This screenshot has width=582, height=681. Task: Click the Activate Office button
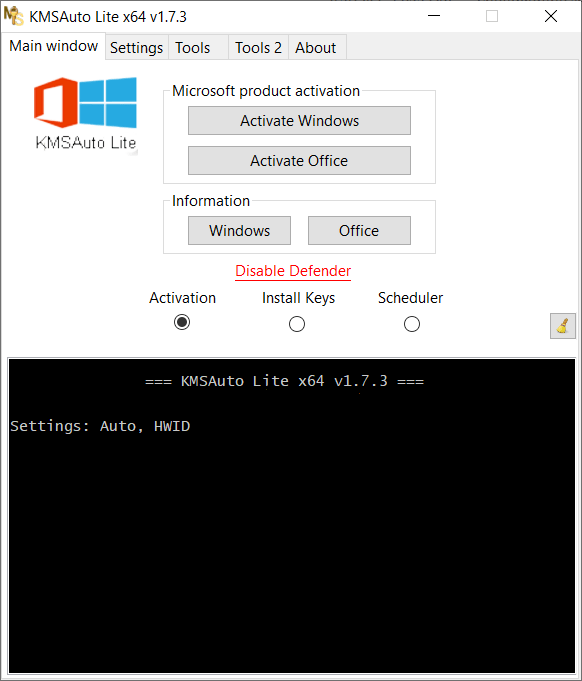[x=299, y=161]
